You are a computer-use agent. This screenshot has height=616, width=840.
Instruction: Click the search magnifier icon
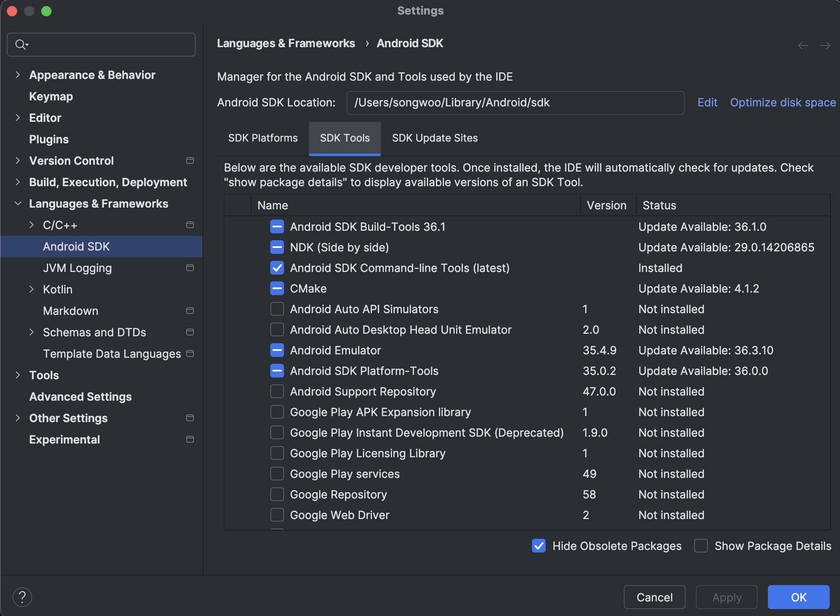click(21, 44)
